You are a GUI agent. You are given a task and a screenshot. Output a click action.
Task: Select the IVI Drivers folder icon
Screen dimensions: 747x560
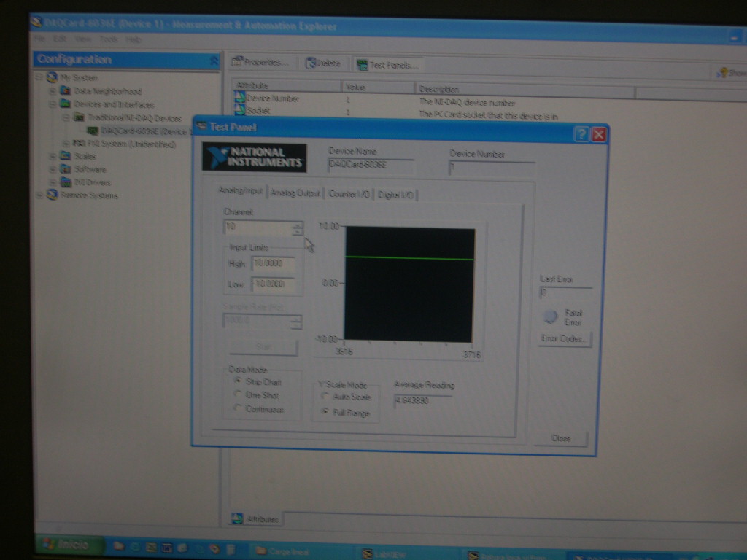(x=66, y=182)
